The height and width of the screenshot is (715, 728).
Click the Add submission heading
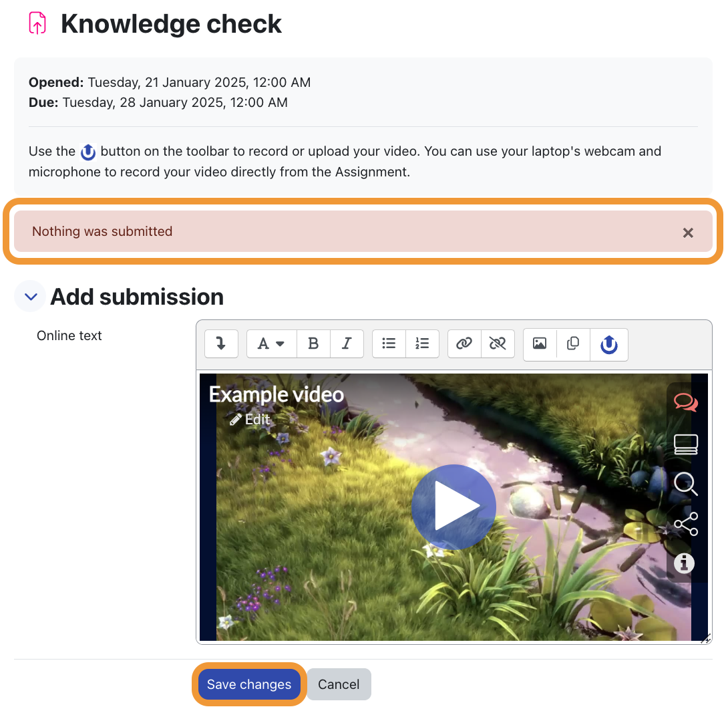(137, 297)
